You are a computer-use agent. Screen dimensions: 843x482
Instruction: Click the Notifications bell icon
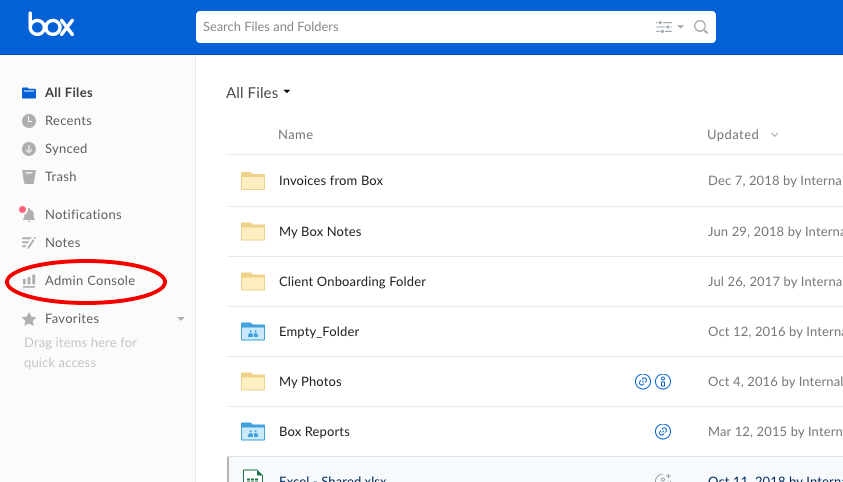pos(28,214)
